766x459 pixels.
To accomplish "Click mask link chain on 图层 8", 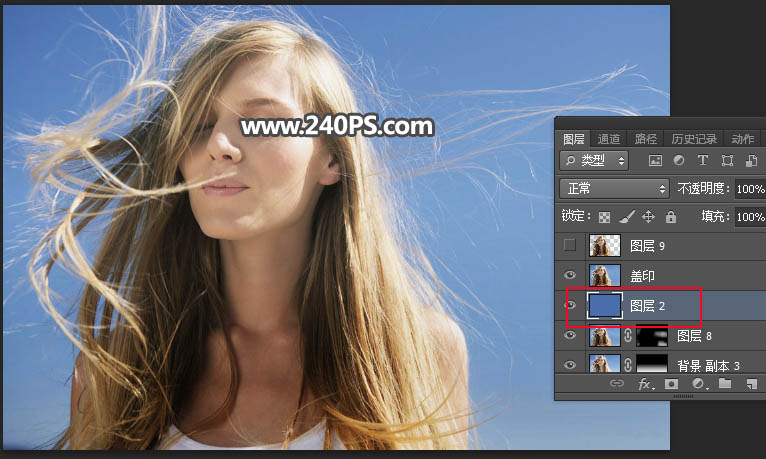I will [628, 335].
